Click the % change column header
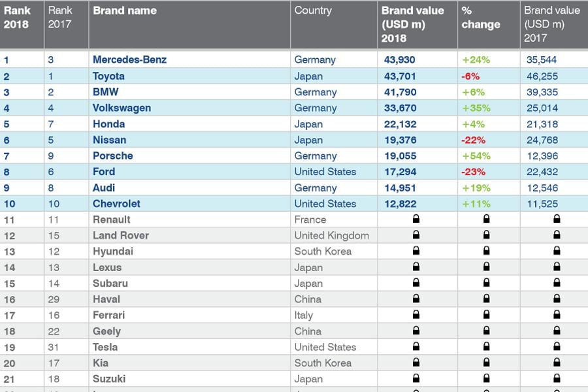Image resolution: width=588 pixels, height=392 pixels. coord(480,18)
